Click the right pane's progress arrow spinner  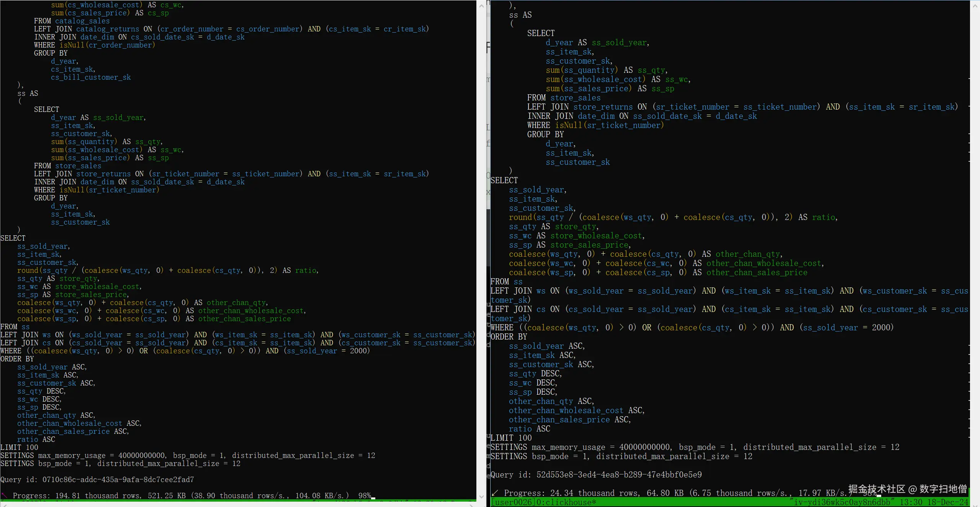pos(495,493)
